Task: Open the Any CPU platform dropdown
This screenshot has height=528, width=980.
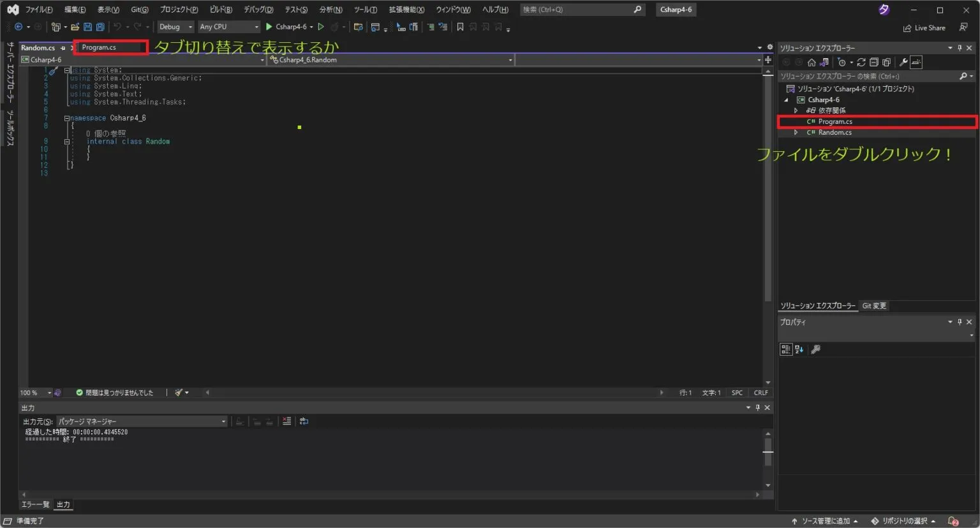Action: point(229,27)
